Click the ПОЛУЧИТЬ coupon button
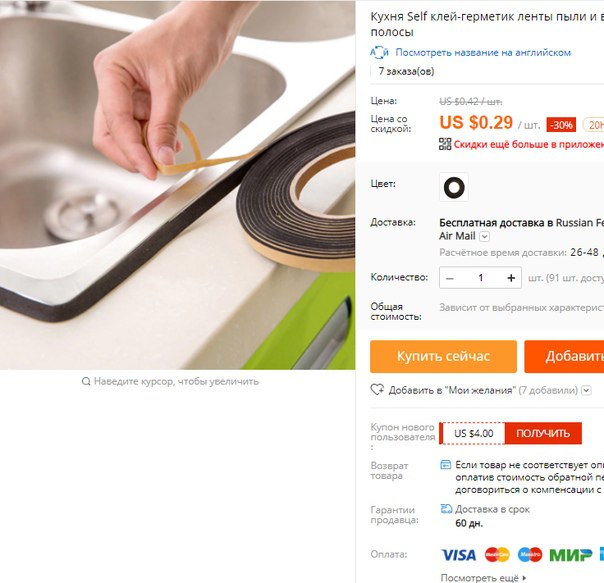This screenshot has height=583, width=604. [x=543, y=433]
